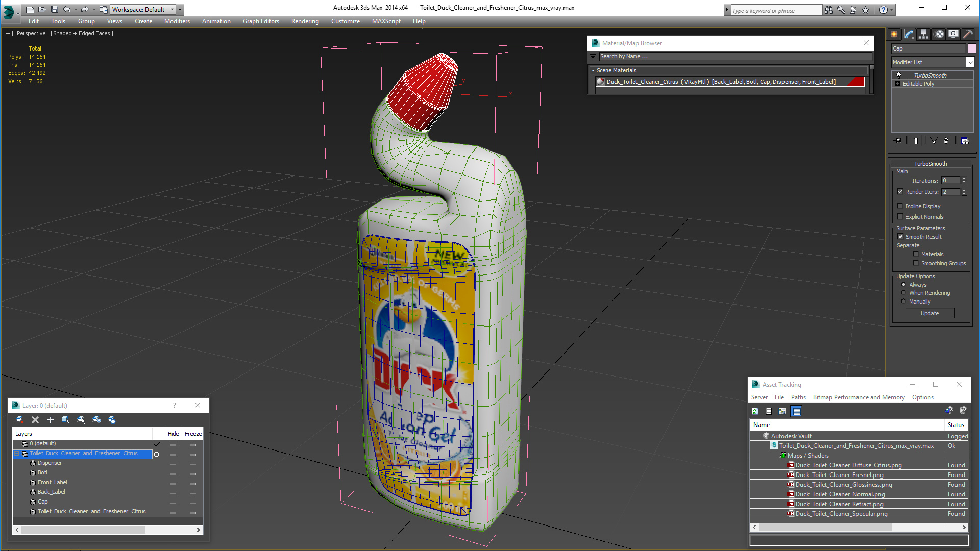Screen dimensions: 980x551
Task: Click the Status column header
Action: 956,425
